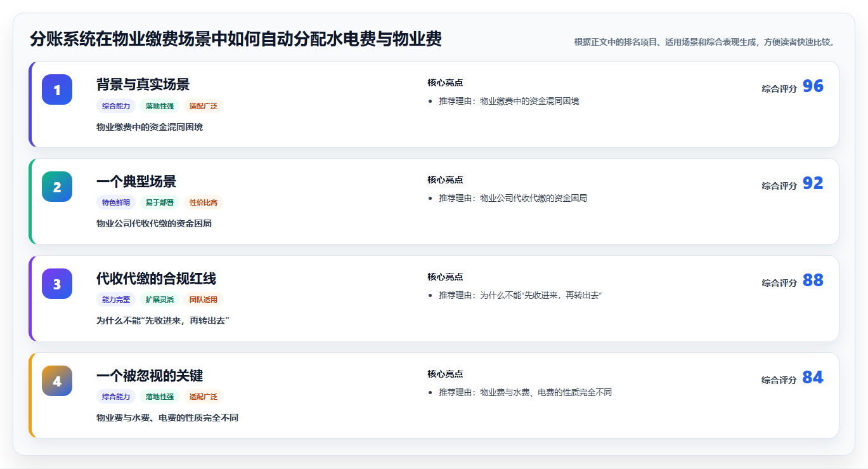Click the 综合评分 label beside 96
Viewport: 868px width, 469px height.
[x=779, y=89]
